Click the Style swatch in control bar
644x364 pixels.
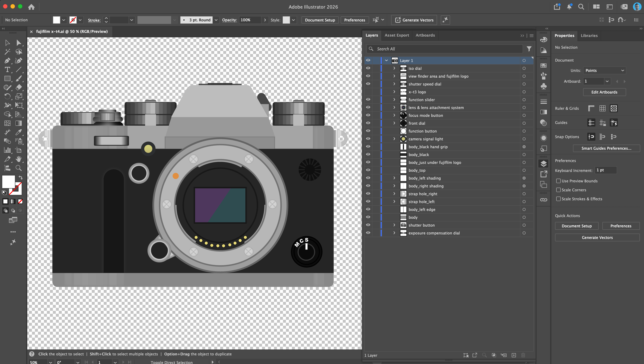point(286,20)
